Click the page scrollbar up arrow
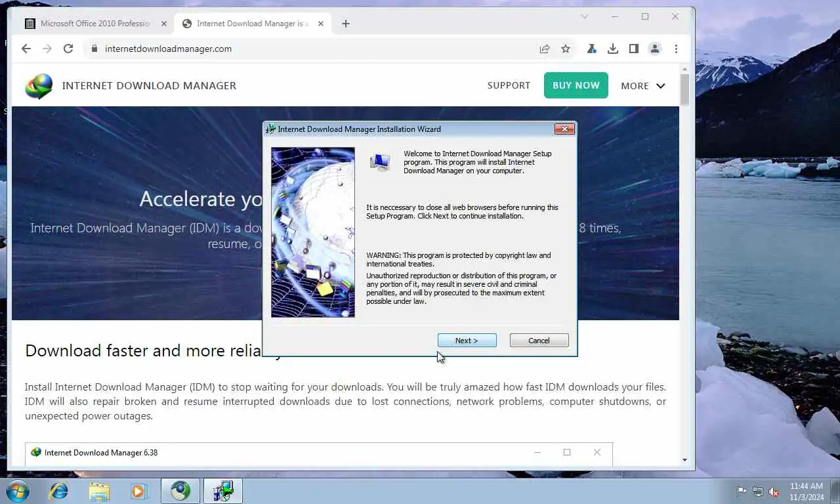 coord(684,69)
